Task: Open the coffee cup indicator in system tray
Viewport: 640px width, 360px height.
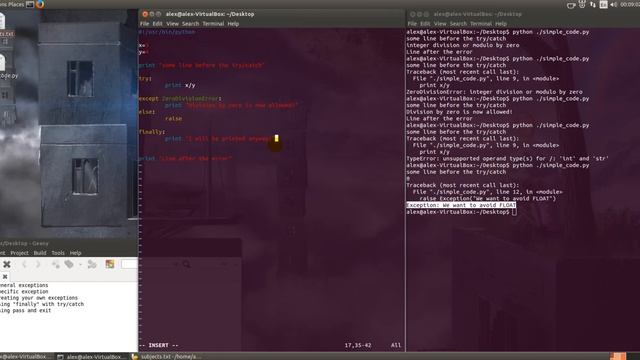Action: [571, 4]
